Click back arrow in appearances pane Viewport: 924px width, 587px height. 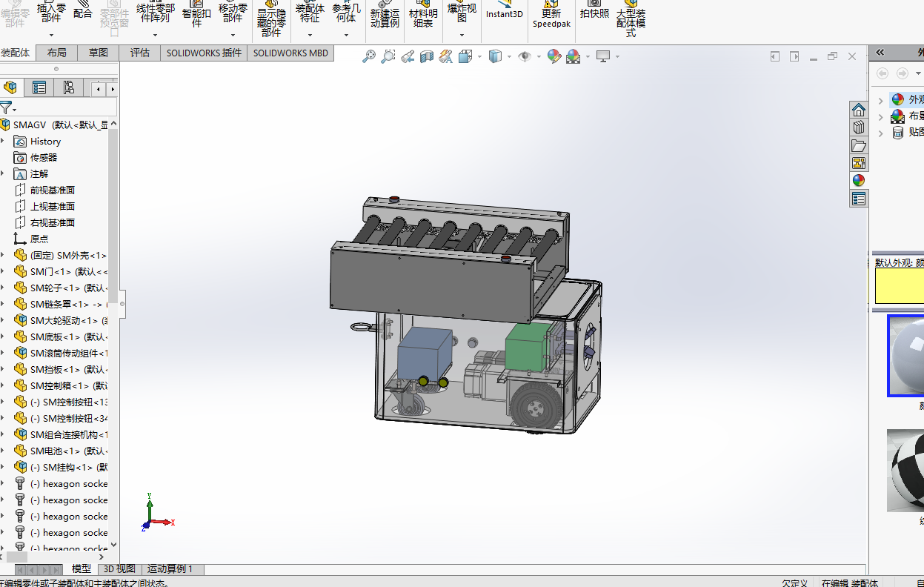pos(882,73)
